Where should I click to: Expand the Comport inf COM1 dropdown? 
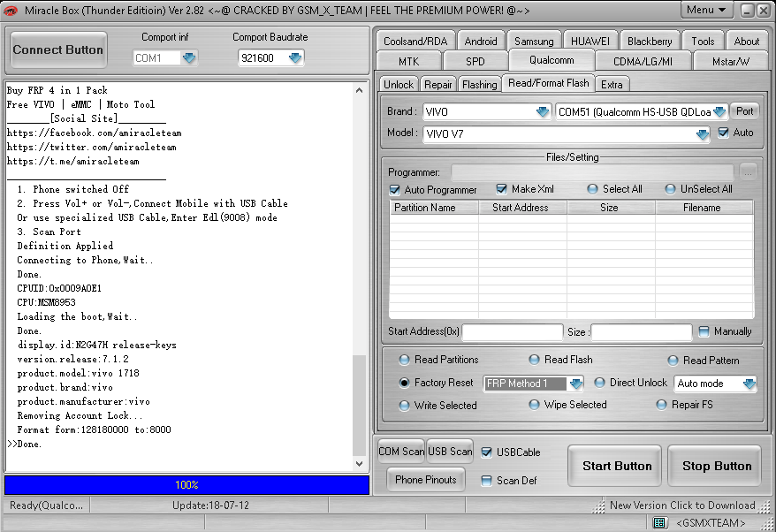coord(189,58)
